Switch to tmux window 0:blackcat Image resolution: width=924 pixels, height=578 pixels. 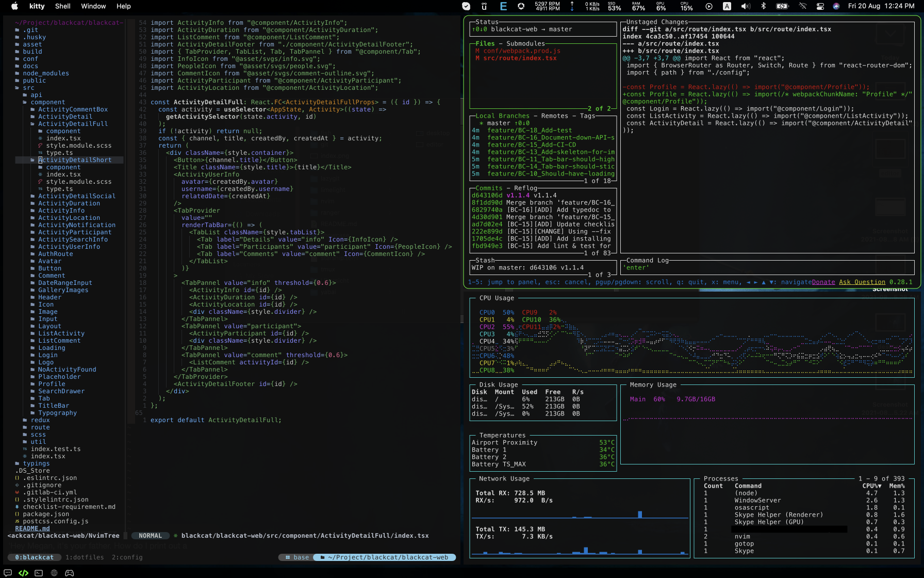[34, 557]
